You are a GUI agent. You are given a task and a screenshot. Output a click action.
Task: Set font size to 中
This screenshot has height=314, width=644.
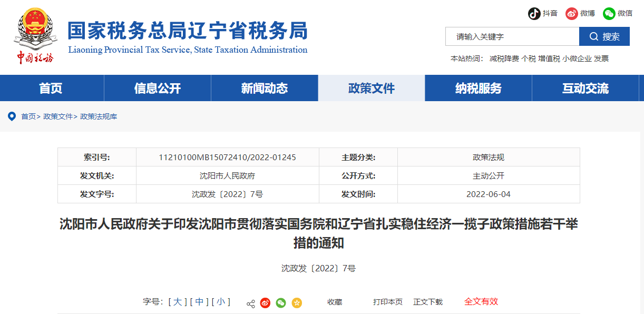click(199, 302)
